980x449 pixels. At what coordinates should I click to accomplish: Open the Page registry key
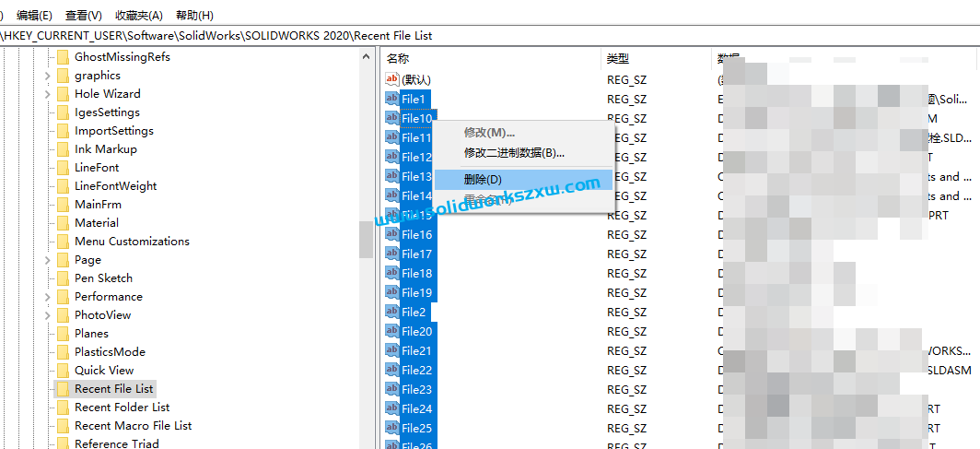click(x=87, y=259)
